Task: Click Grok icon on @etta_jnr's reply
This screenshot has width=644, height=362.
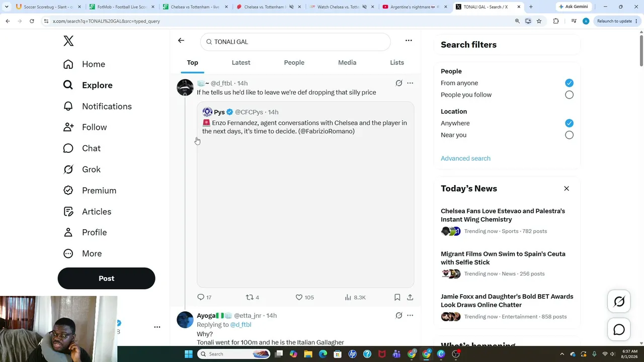Action: tap(399, 315)
